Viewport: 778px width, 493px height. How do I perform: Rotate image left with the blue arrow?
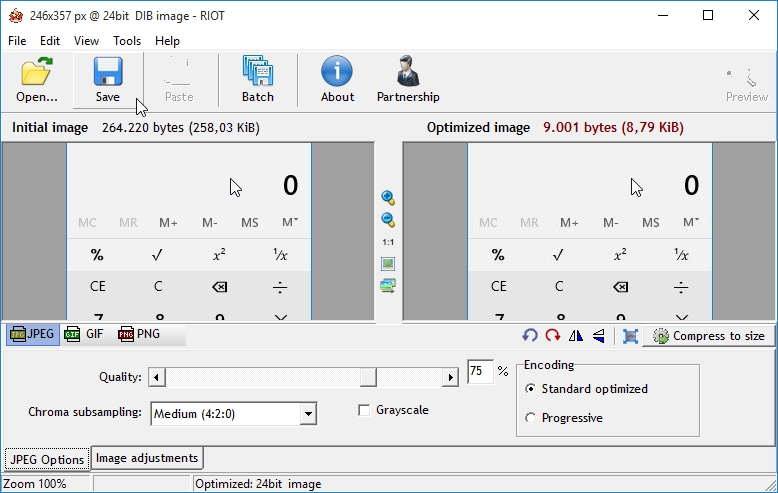pos(530,336)
